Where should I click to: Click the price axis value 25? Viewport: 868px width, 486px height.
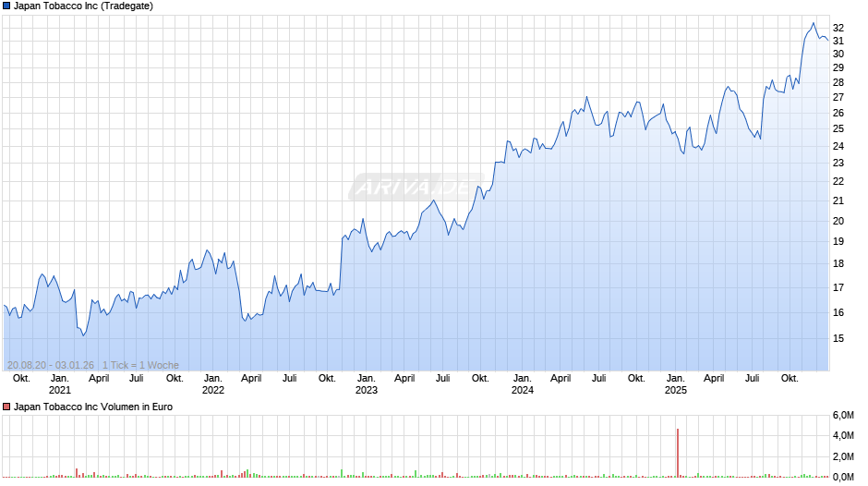click(x=838, y=129)
